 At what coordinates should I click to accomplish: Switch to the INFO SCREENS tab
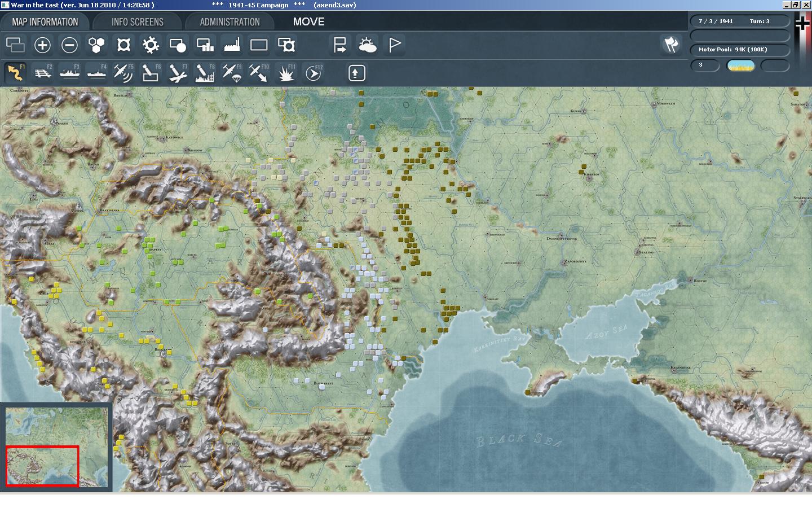click(x=138, y=22)
